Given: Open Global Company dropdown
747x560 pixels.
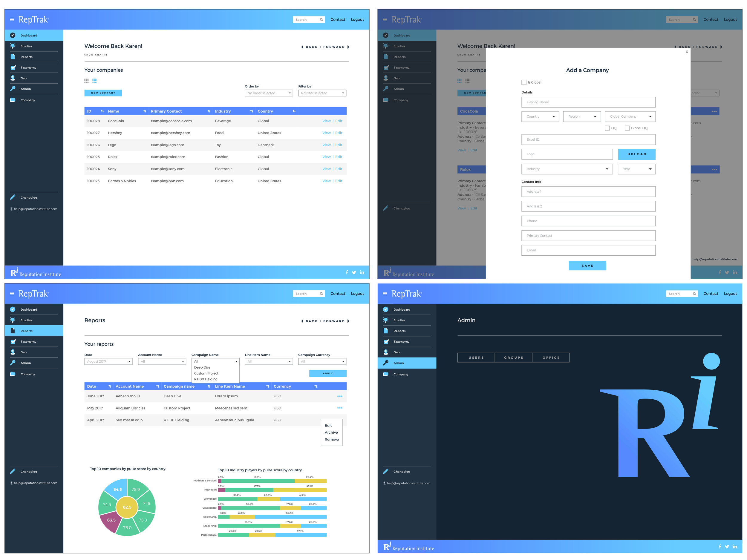Looking at the screenshot, I should (630, 116).
